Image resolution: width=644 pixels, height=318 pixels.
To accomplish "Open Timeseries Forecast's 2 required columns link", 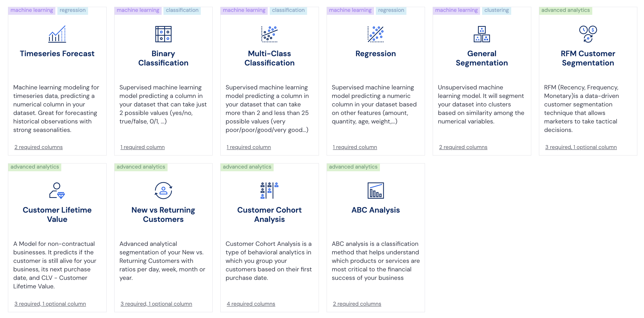I will tap(39, 147).
